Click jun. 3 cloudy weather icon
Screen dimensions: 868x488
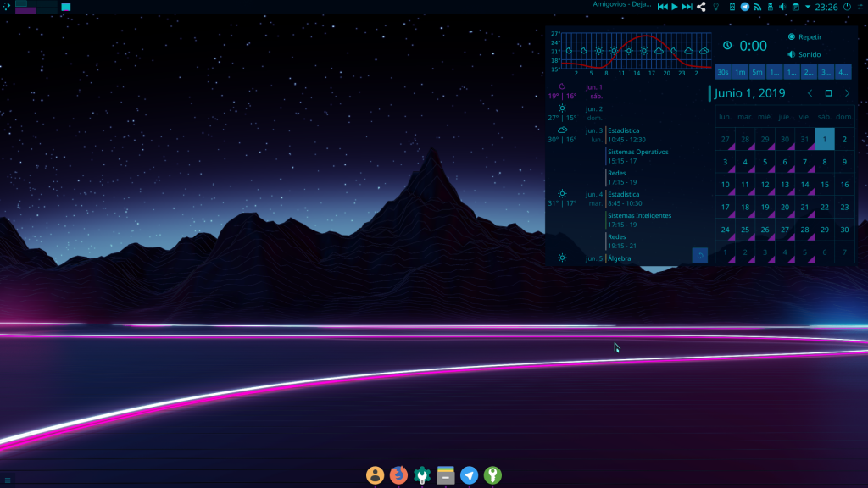[x=562, y=130]
